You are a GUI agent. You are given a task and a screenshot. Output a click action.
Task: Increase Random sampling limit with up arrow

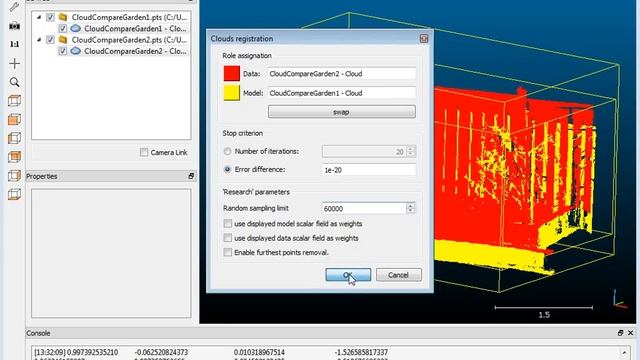pos(411,205)
